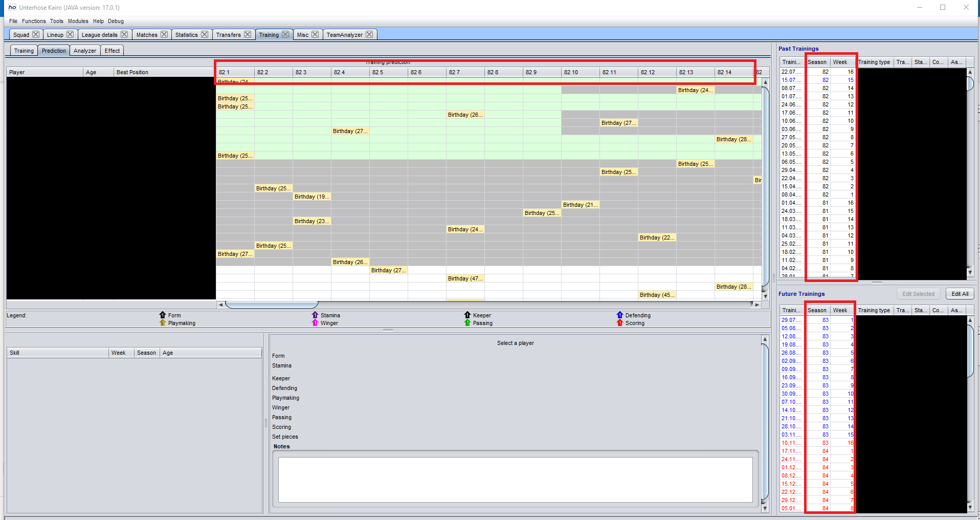Viewport: 980px width, 520px height.
Task: Switch to the Effect sub-tab
Action: [x=113, y=51]
